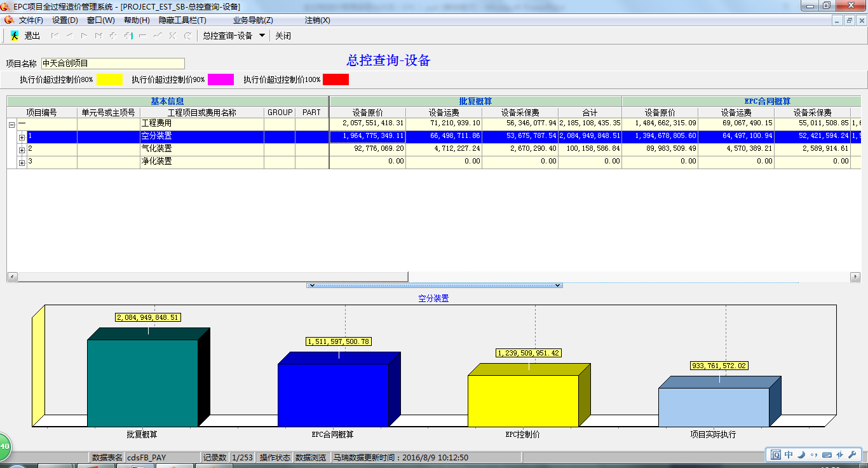Click the app logo icon in menu bar

pos(9,20)
